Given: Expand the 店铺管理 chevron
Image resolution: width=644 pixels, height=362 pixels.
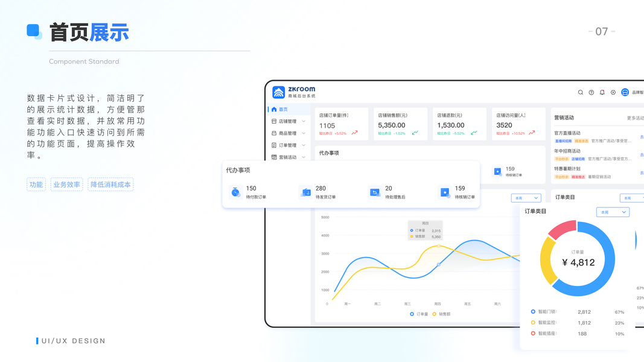Looking at the screenshot, I should [304, 121].
